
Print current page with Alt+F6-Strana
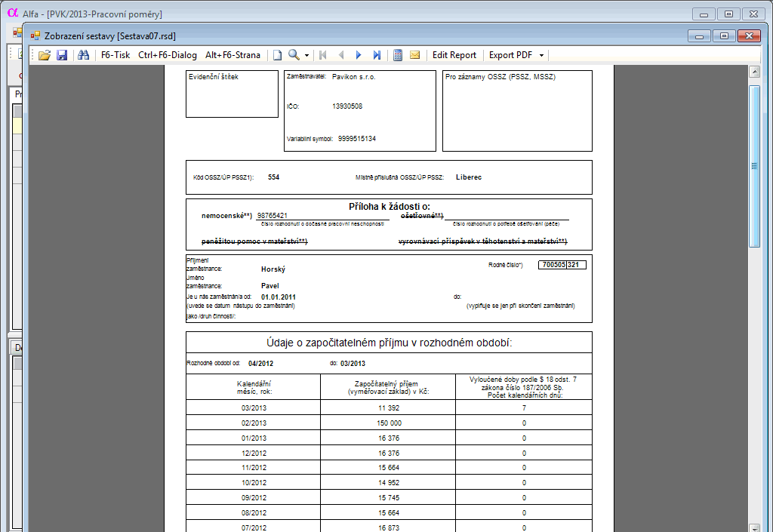pos(233,55)
